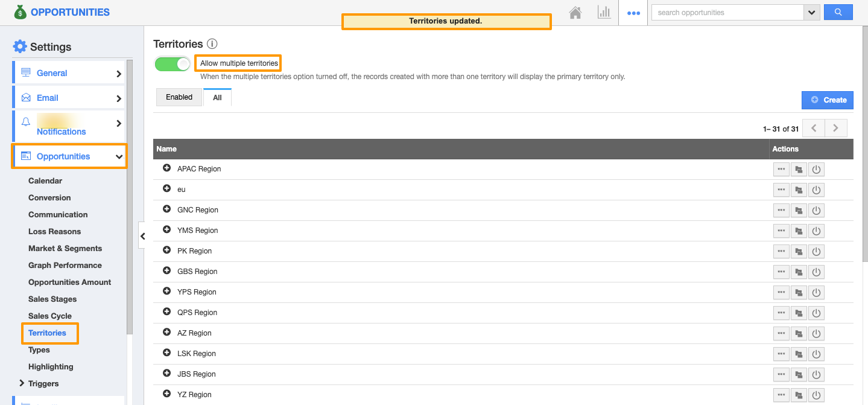Toggle the power button for AZ Region
868x405 pixels.
(816, 334)
